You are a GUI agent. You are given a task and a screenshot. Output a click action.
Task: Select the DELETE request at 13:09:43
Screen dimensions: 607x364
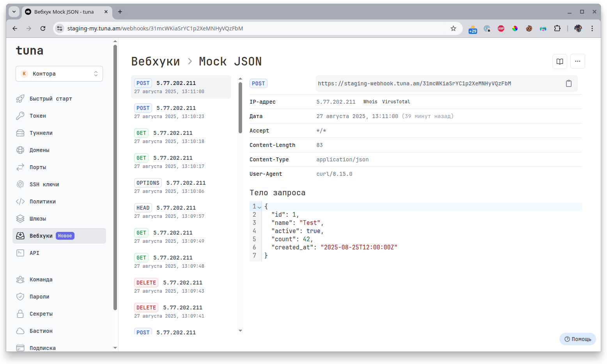(x=181, y=286)
